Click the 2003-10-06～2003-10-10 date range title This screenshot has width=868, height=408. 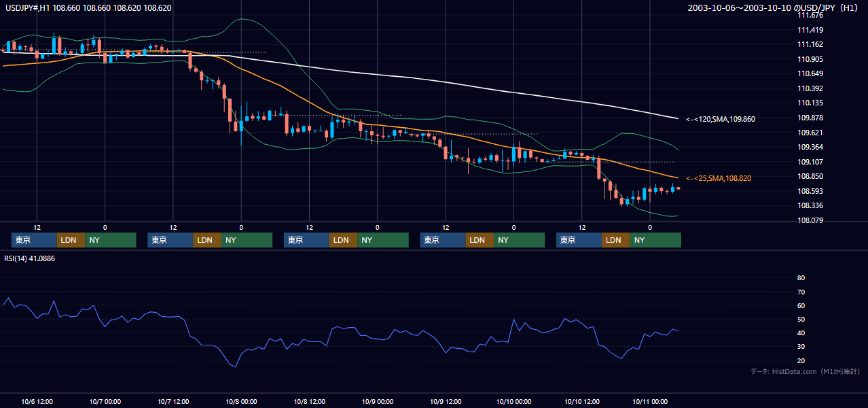[774, 8]
